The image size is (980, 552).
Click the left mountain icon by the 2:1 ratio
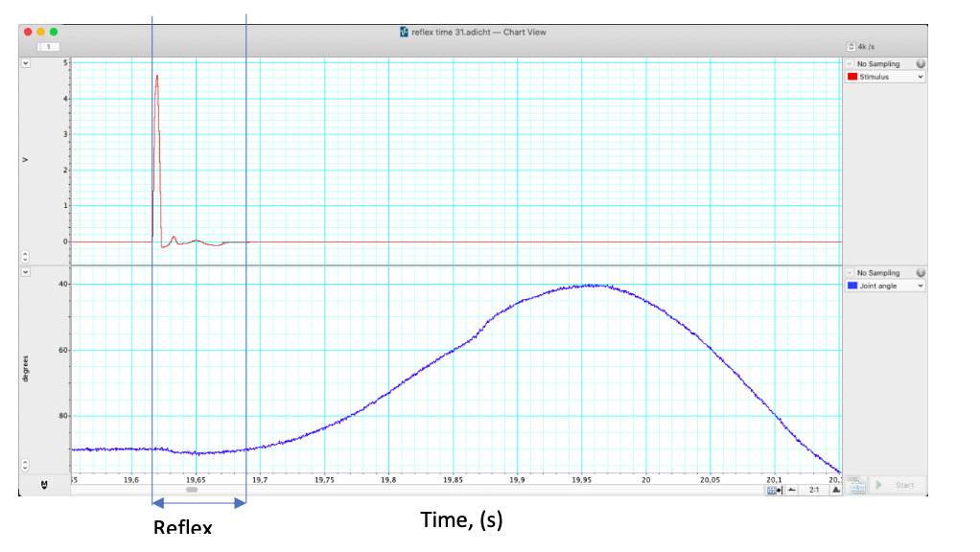[792, 490]
